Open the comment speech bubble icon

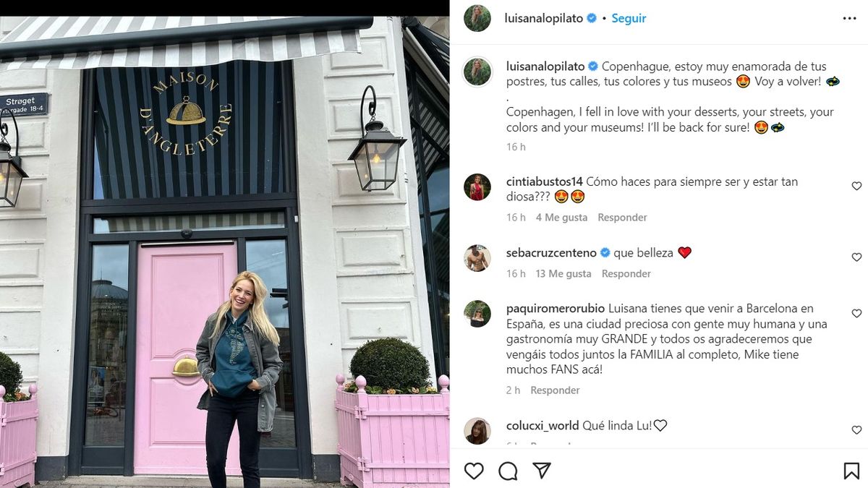point(508,471)
